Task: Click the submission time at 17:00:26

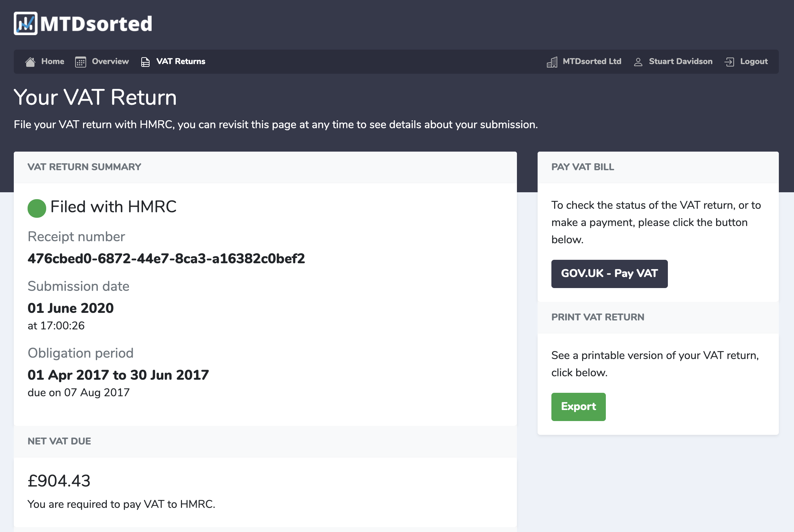Action: click(56, 326)
